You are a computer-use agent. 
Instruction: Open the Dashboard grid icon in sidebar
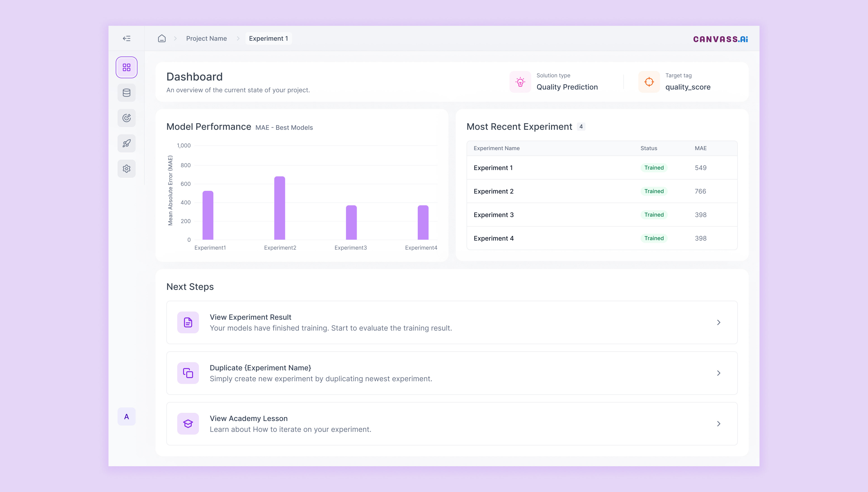pos(126,67)
